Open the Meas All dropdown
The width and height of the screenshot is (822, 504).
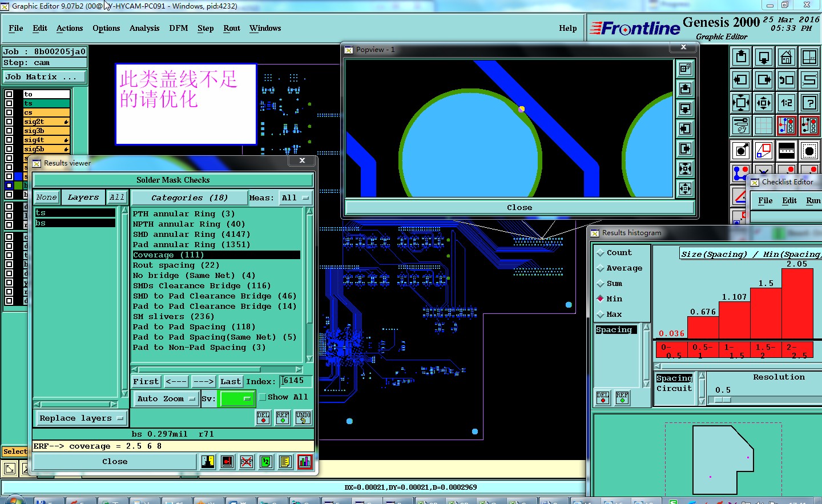[295, 197]
